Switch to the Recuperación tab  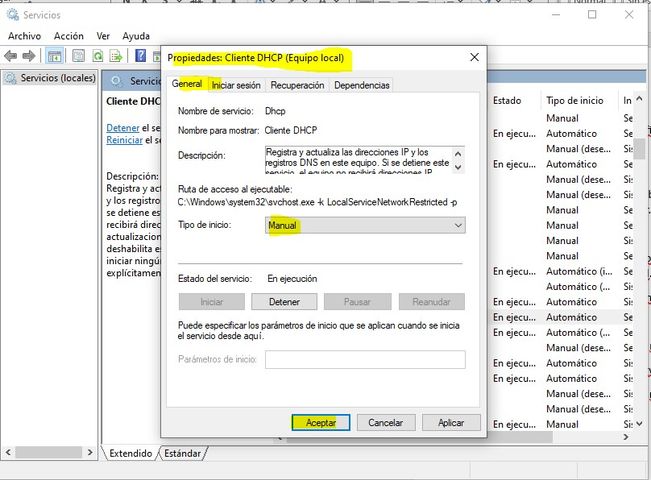pos(297,85)
